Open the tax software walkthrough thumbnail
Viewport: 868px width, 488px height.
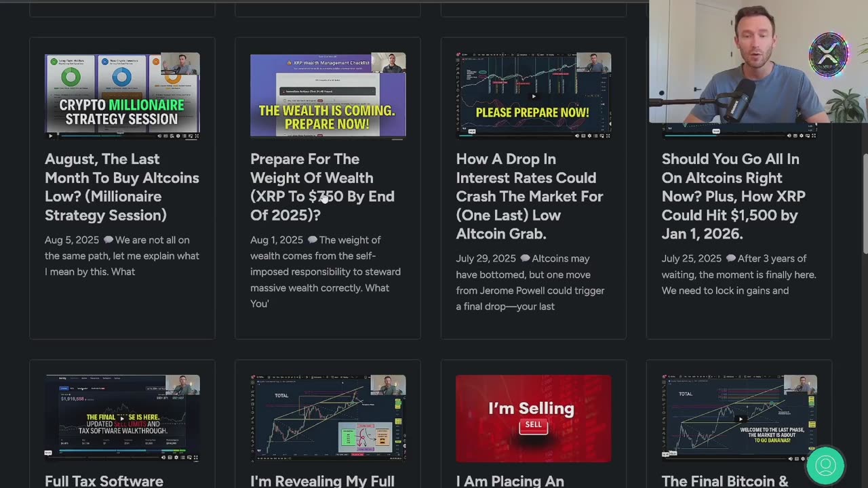[122, 418]
